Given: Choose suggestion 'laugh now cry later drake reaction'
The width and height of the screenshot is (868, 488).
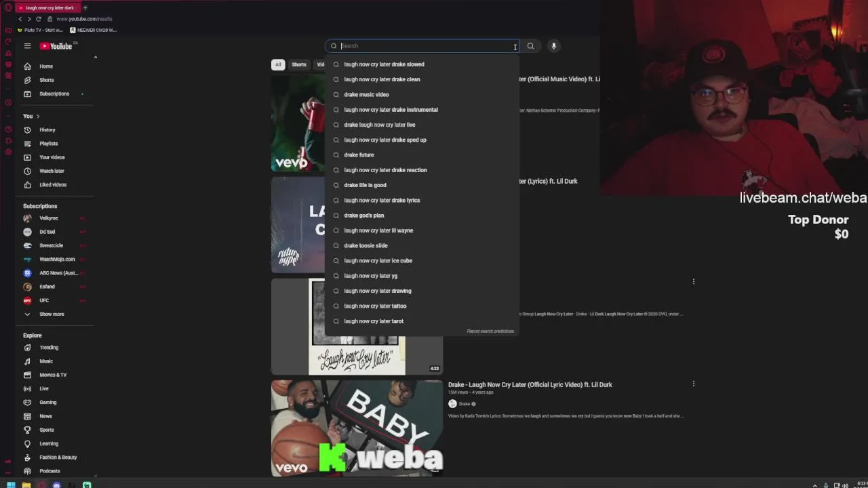Looking at the screenshot, I should coord(422,170).
